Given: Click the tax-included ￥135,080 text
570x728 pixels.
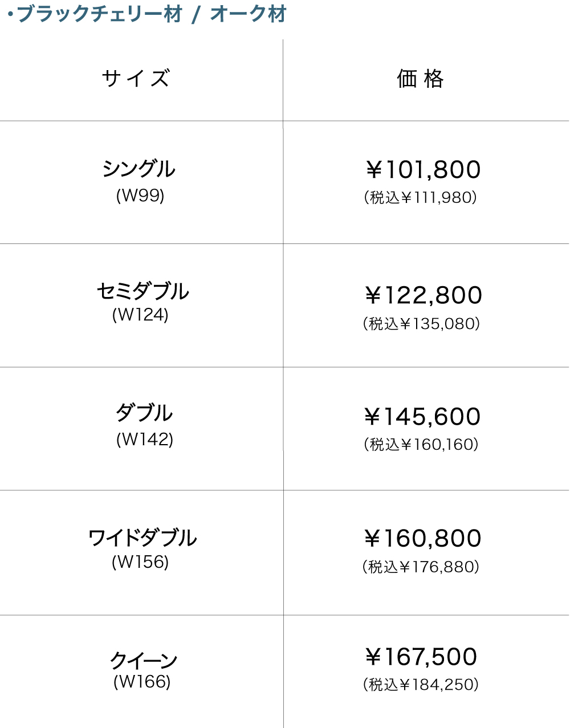Looking at the screenshot, I should tap(421, 324).
